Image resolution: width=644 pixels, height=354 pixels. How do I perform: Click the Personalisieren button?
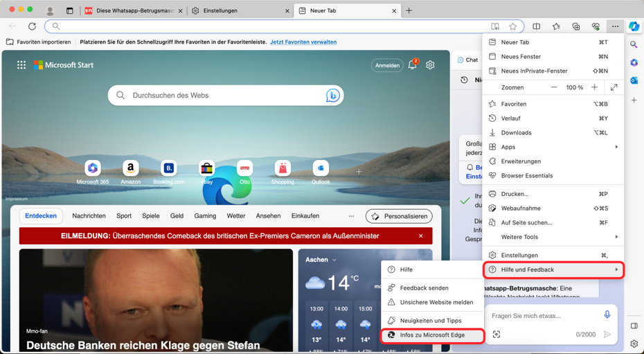pyautogui.click(x=399, y=216)
